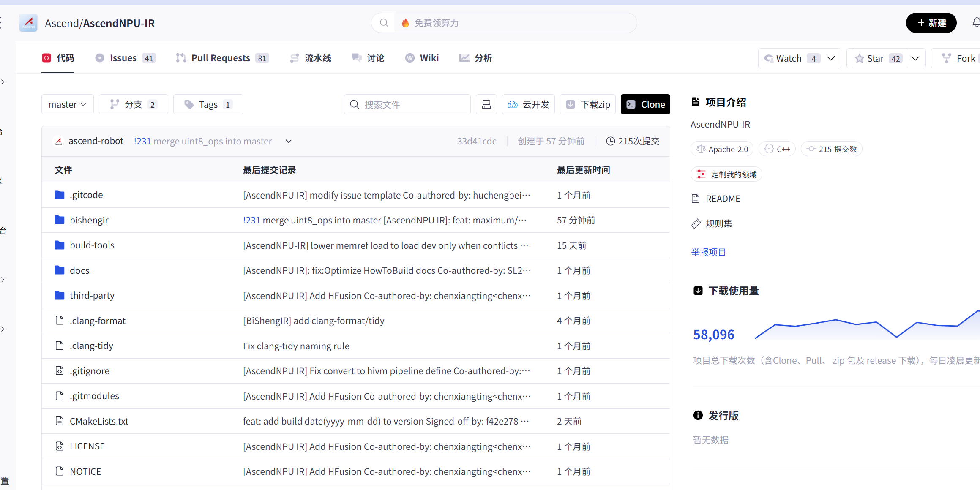The image size is (980, 490).
Task: Open the master branch dropdown
Action: [67, 104]
